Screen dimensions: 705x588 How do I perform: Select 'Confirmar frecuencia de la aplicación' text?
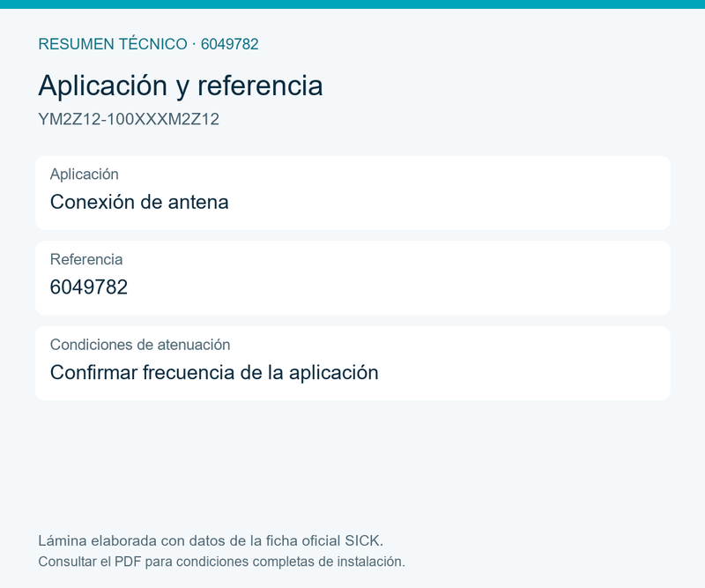[x=214, y=373]
